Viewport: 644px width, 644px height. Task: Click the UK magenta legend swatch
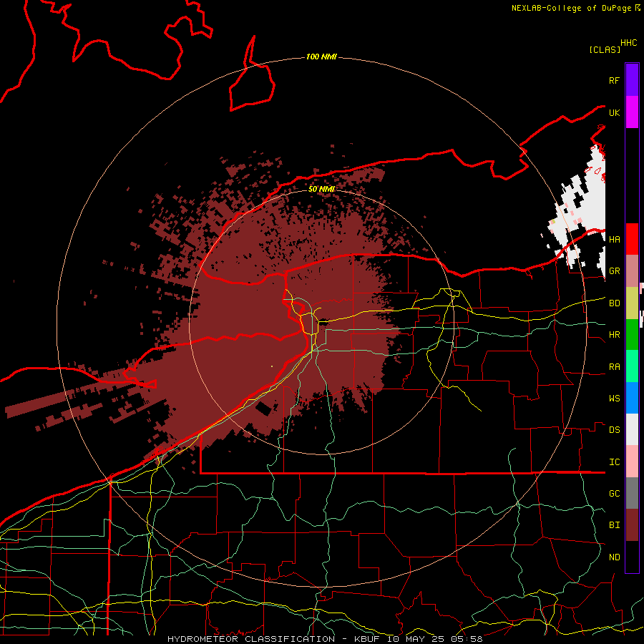point(632,112)
